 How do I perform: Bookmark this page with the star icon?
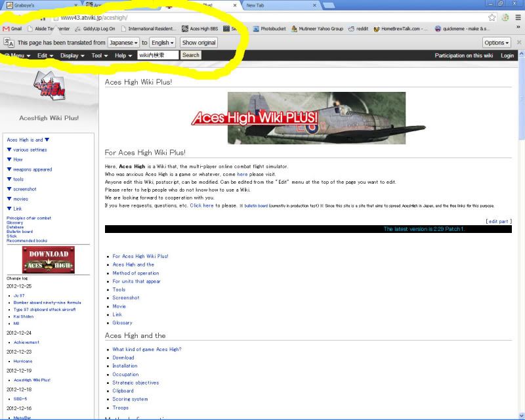point(492,18)
